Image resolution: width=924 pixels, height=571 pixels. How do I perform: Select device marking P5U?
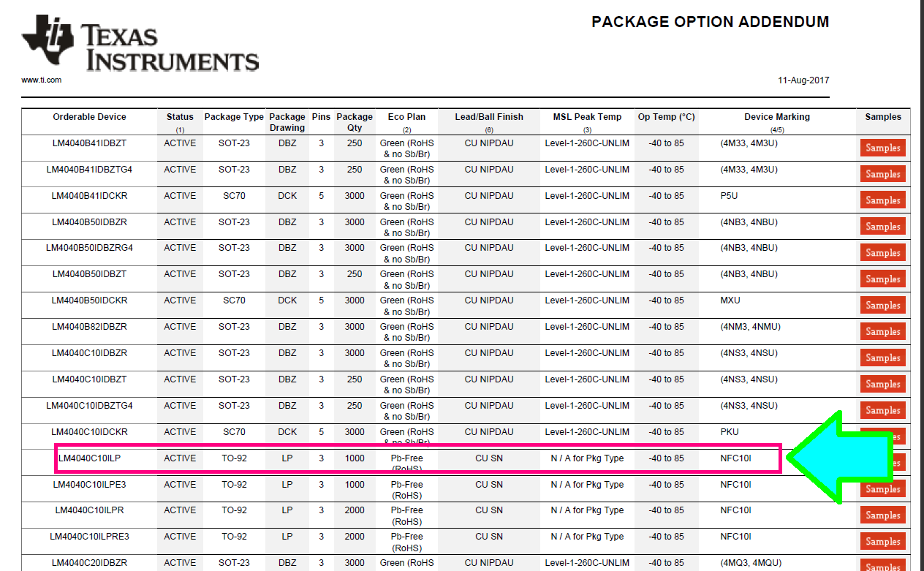click(730, 196)
